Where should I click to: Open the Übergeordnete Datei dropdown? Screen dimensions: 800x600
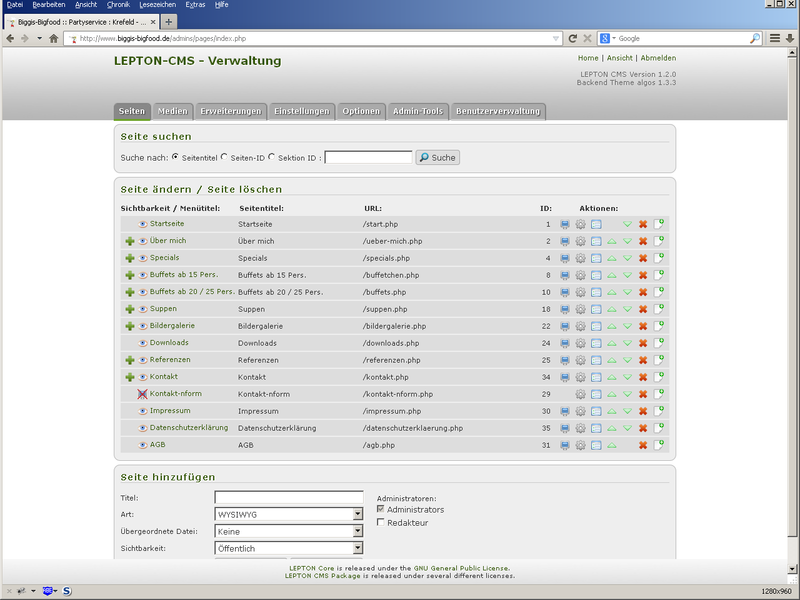click(289, 531)
